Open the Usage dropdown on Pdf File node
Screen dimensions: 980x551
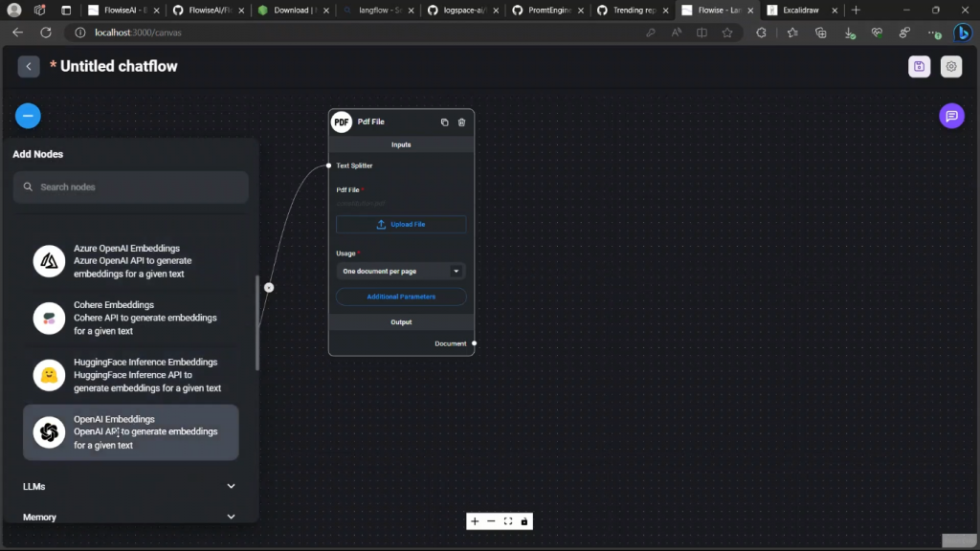pyautogui.click(x=401, y=271)
